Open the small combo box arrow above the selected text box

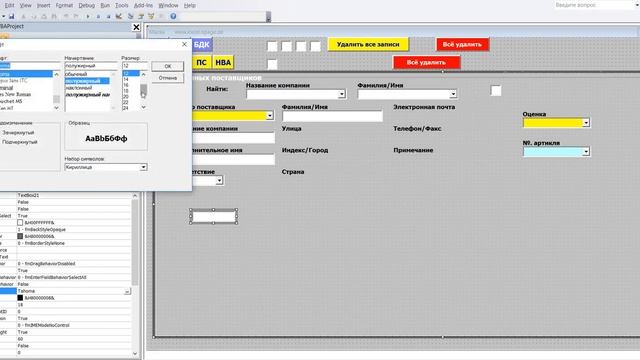coord(219,180)
